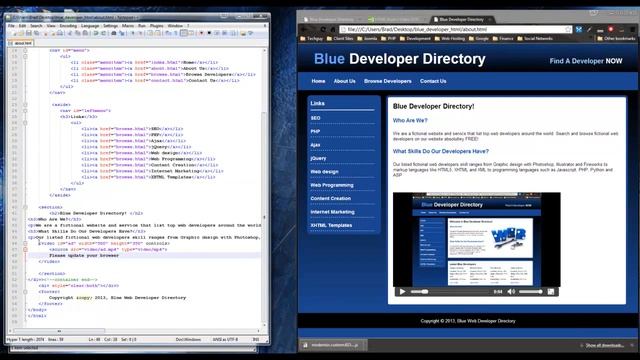Collapse the aside fold marker at line 33
640x360 pixels.
[x=25, y=105]
